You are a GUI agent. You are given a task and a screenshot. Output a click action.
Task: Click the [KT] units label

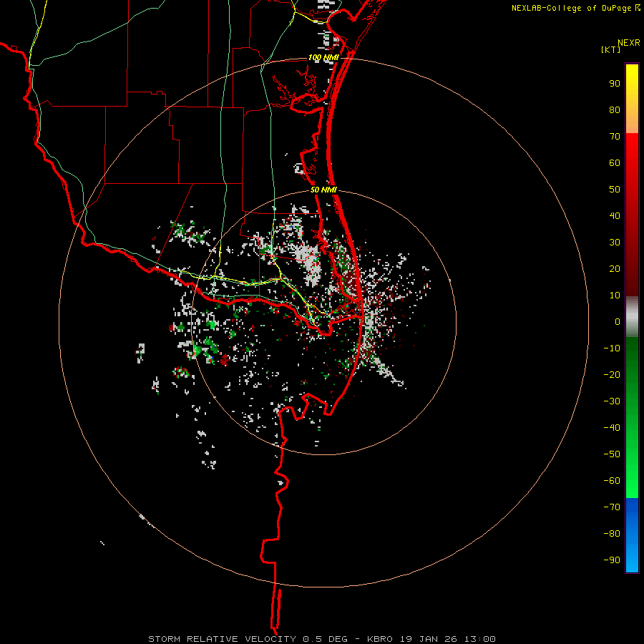611,49
